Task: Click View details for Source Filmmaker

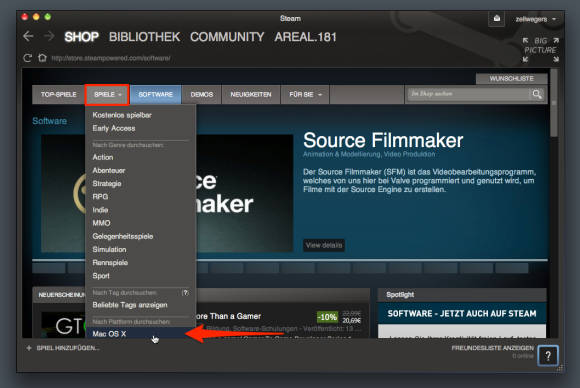Action: 324,245
